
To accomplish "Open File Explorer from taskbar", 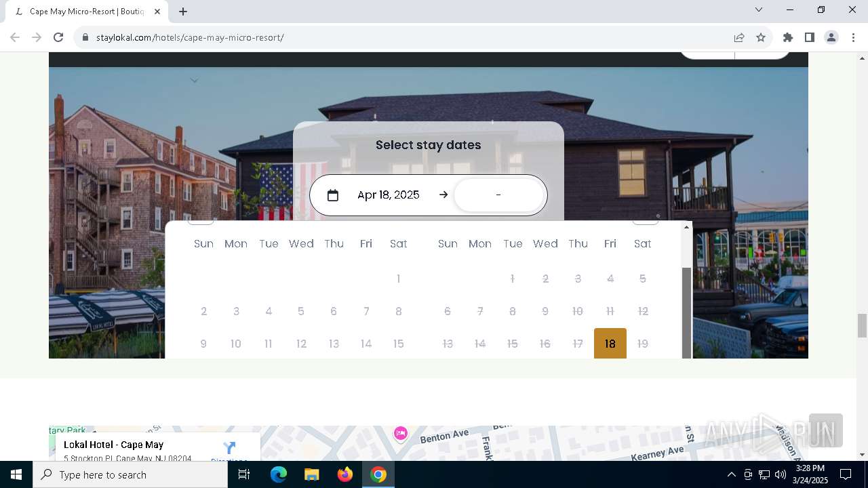I will pos(311,474).
